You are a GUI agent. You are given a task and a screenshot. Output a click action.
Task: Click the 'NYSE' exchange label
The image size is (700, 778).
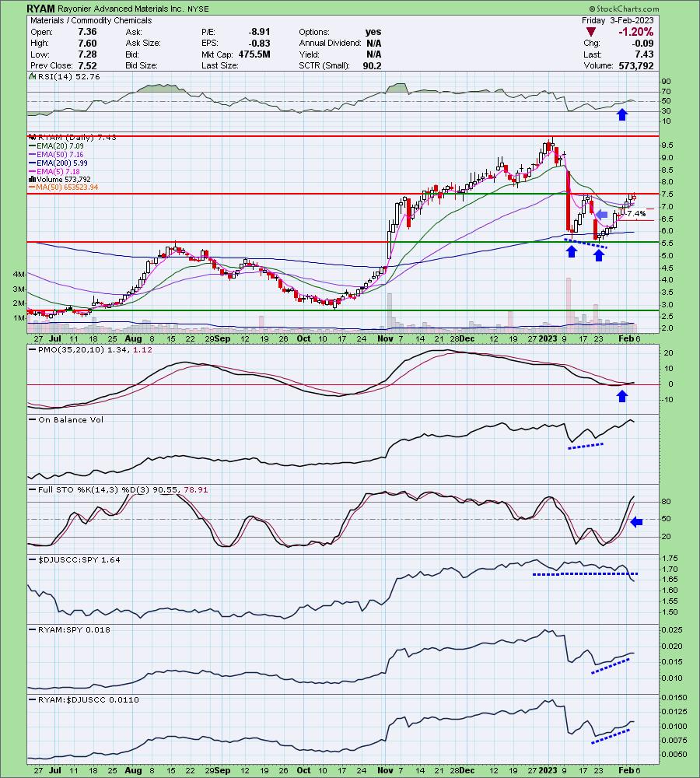point(198,9)
